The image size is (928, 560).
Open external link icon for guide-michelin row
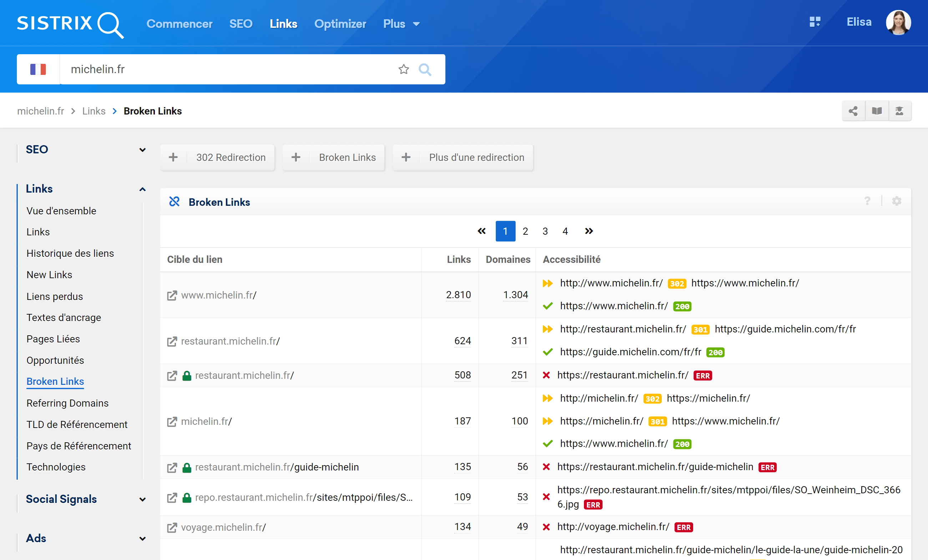pos(172,468)
